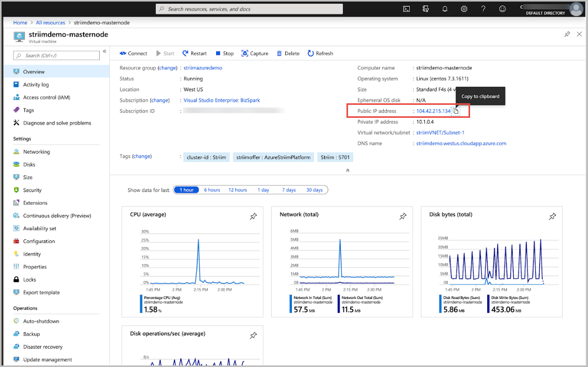This screenshot has height=367, width=588.
Task: Send feedback via the smiley icon
Action: coord(502,9)
